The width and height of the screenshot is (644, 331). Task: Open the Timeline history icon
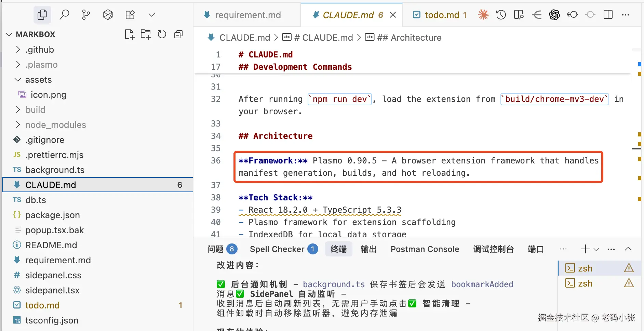click(501, 15)
